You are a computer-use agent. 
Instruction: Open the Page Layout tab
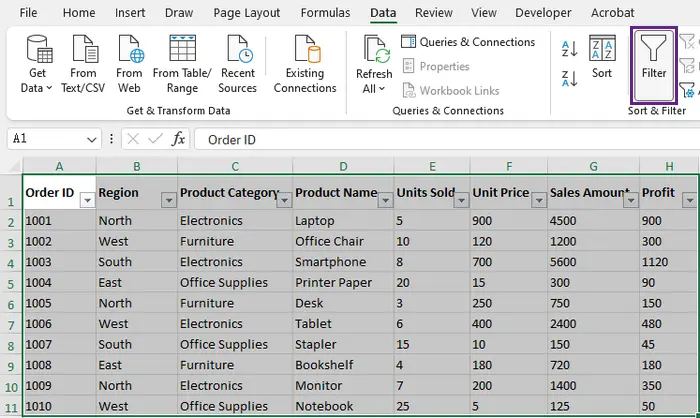coord(246,13)
